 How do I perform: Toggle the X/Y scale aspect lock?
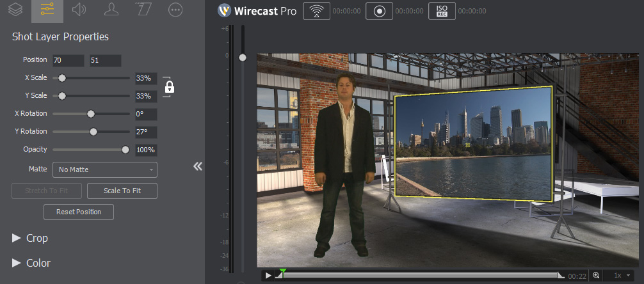tap(169, 87)
